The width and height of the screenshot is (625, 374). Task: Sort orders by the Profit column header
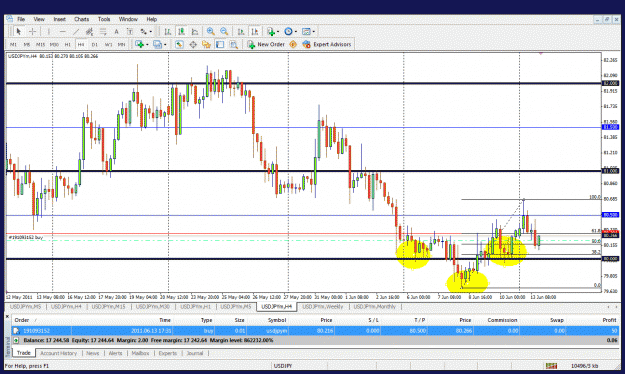tap(609, 320)
